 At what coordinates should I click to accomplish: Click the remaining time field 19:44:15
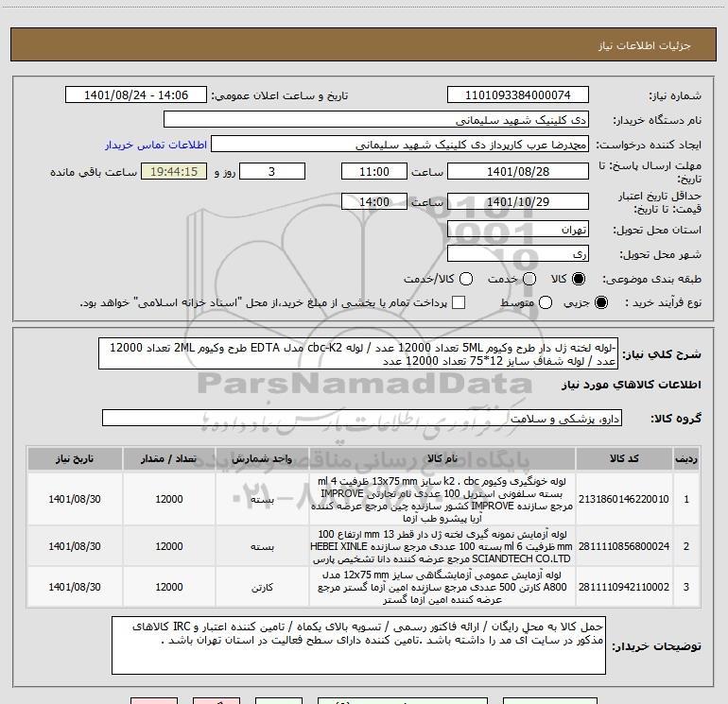click(x=174, y=172)
